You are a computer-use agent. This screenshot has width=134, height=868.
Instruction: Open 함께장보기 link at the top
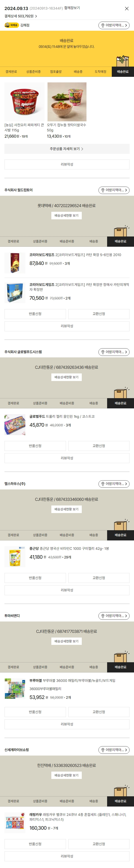click(72, 8)
